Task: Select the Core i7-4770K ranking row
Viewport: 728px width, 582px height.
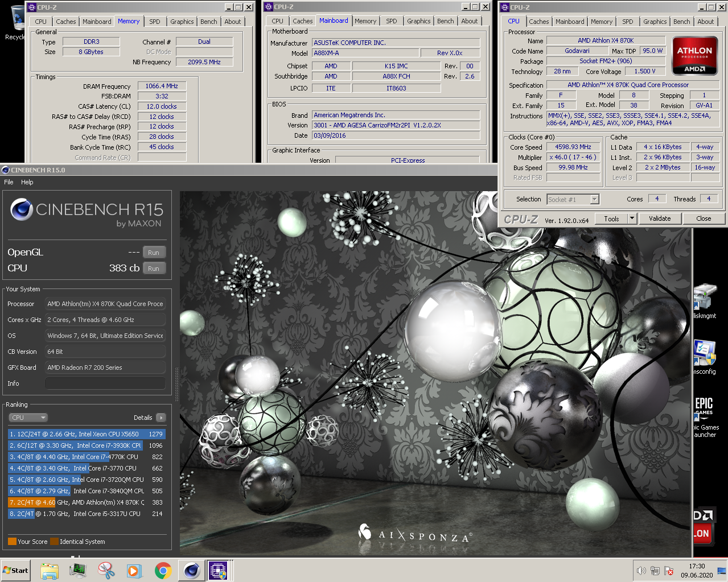Action: [87, 457]
